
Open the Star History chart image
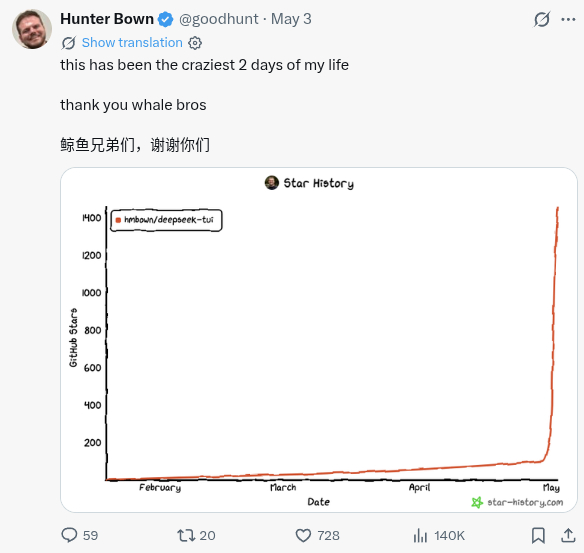319,340
